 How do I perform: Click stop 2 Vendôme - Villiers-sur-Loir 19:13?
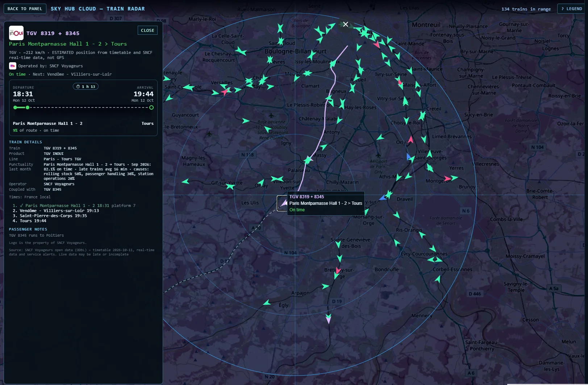click(x=56, y=211)
